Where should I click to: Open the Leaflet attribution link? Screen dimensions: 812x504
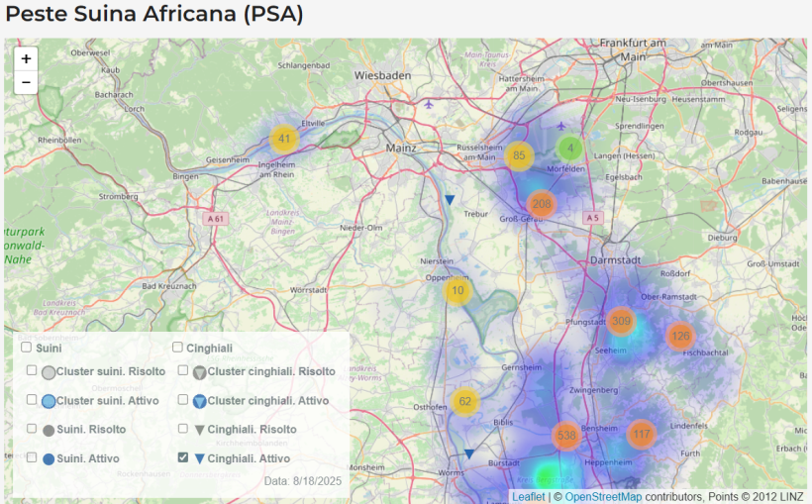click(x=528, y=496)
